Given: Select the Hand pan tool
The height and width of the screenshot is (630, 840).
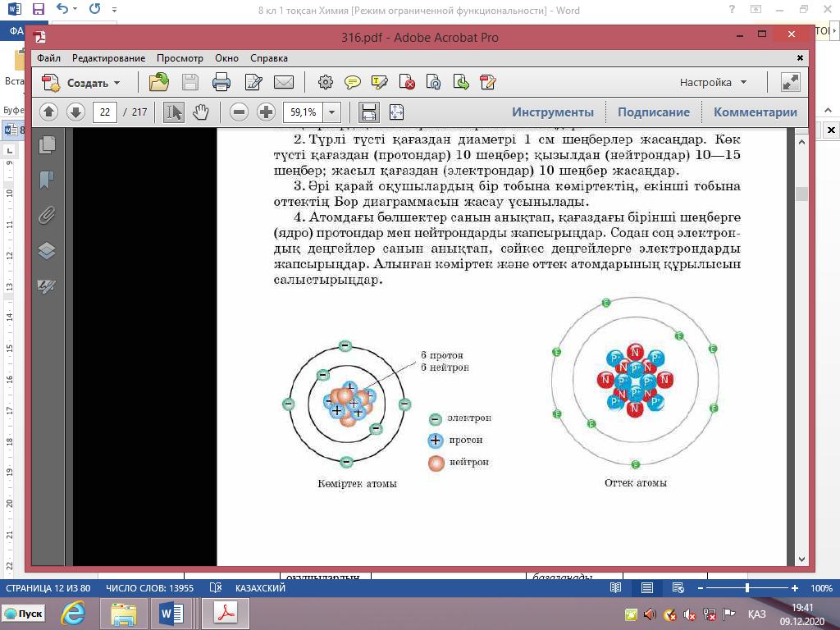Looking at the screenshot, I should (x=201, y=112).
